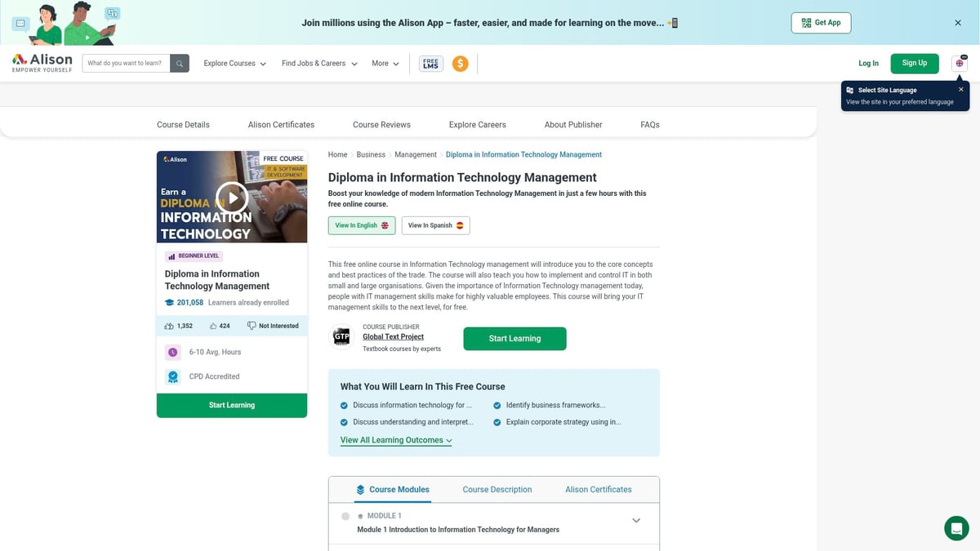Open the site language globe icon
The height and width of the screenshot is (551, 980).
coord(960,63)
